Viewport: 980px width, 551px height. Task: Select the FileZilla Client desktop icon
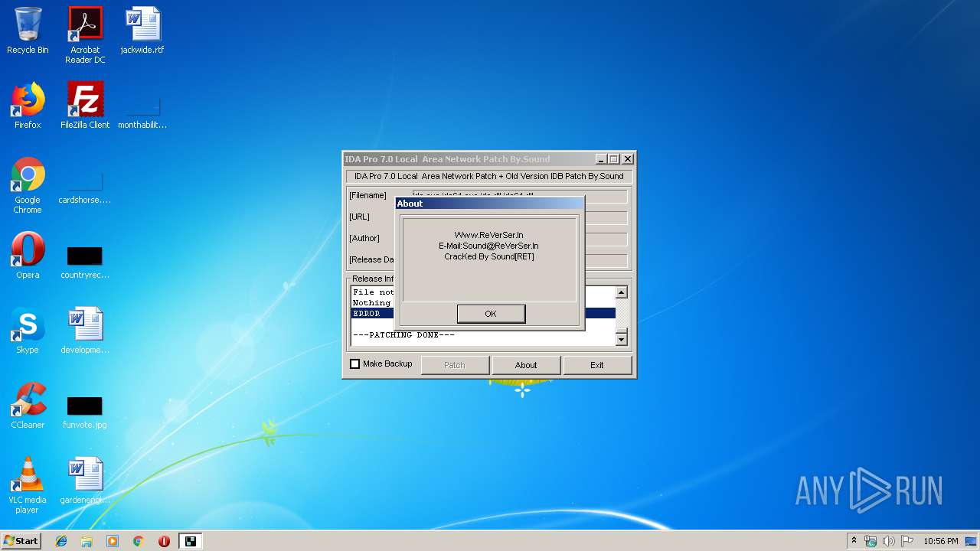pyautogui.click(x=85, y=106)
